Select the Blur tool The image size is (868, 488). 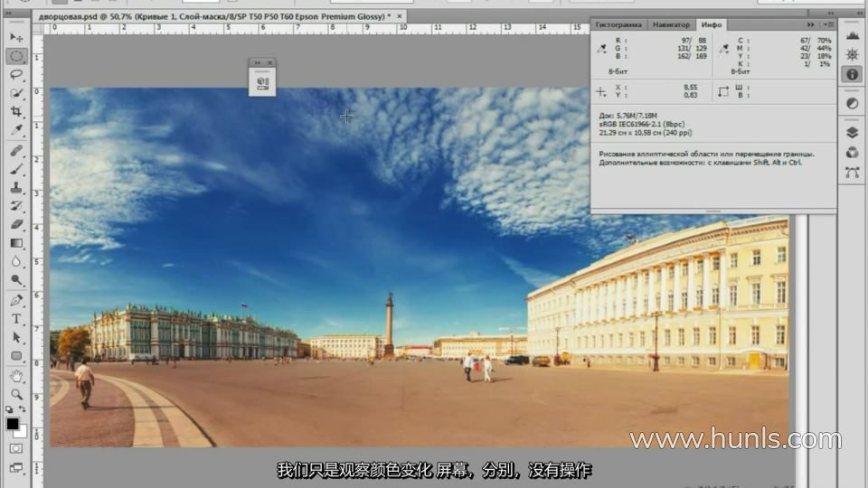(x=16, y=262)
